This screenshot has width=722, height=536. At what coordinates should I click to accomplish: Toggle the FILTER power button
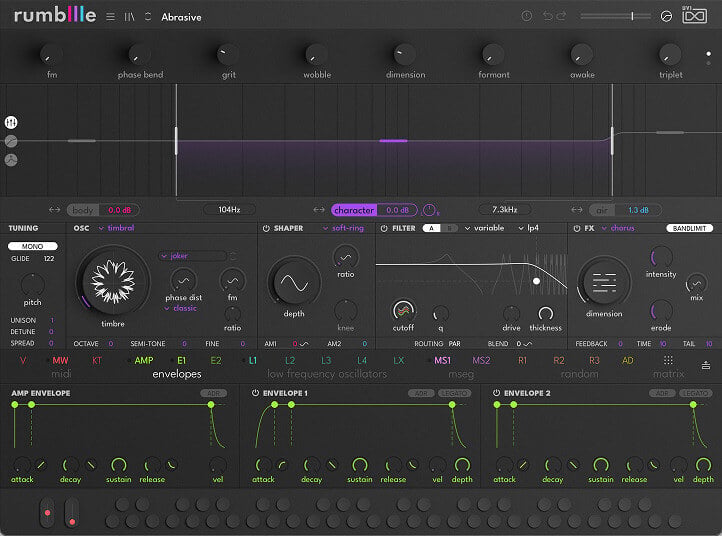point(384,228)
